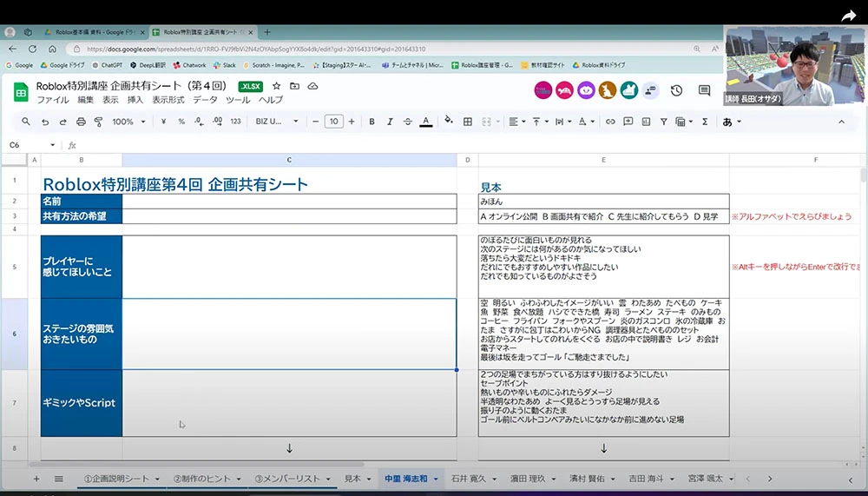
Task: Redo the last action
Action: (63, 122)
